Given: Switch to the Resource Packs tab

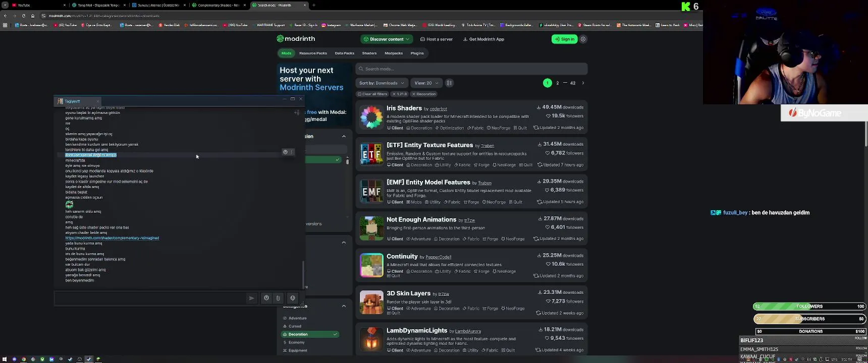Looking at the screenshot, I should [x=313, y=53].
